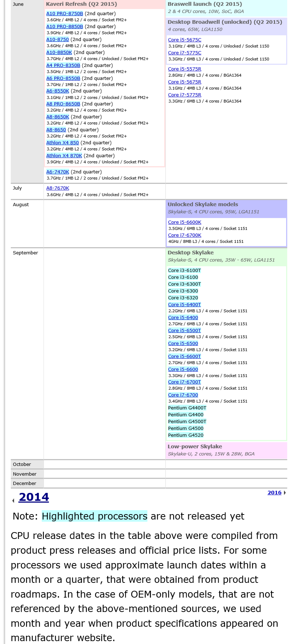Select the A6-8550K link
Screen dimensions: 289x644
point(58,91)
